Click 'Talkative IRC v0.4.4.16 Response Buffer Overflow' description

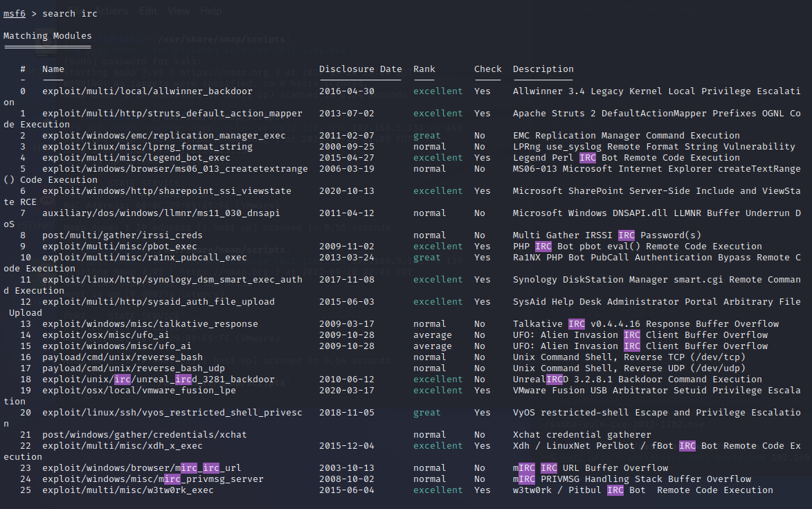click(646, 324)
